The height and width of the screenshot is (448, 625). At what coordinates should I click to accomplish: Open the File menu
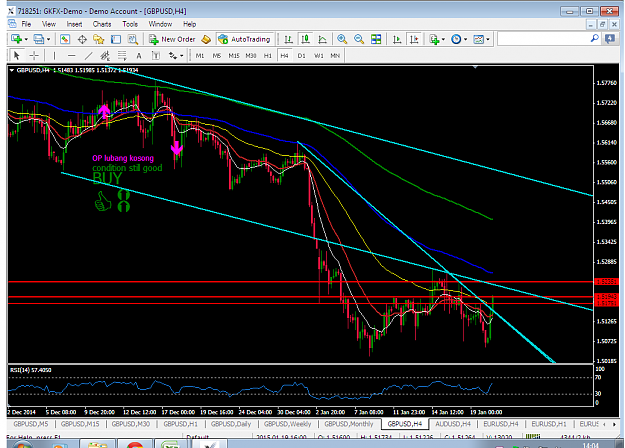coord(26,24)
